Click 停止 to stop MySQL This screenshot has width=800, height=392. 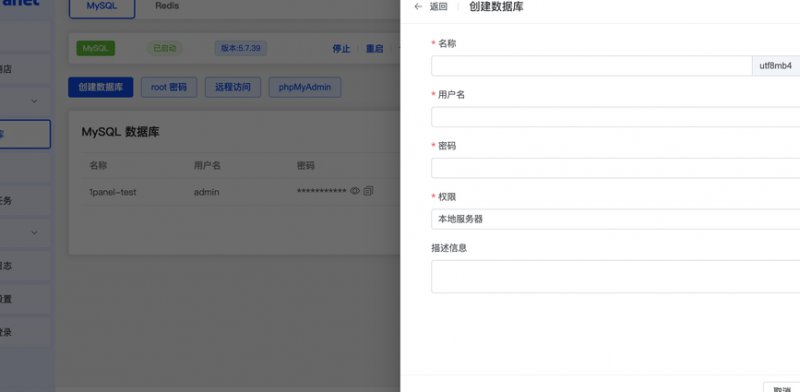tap(341, 49)
